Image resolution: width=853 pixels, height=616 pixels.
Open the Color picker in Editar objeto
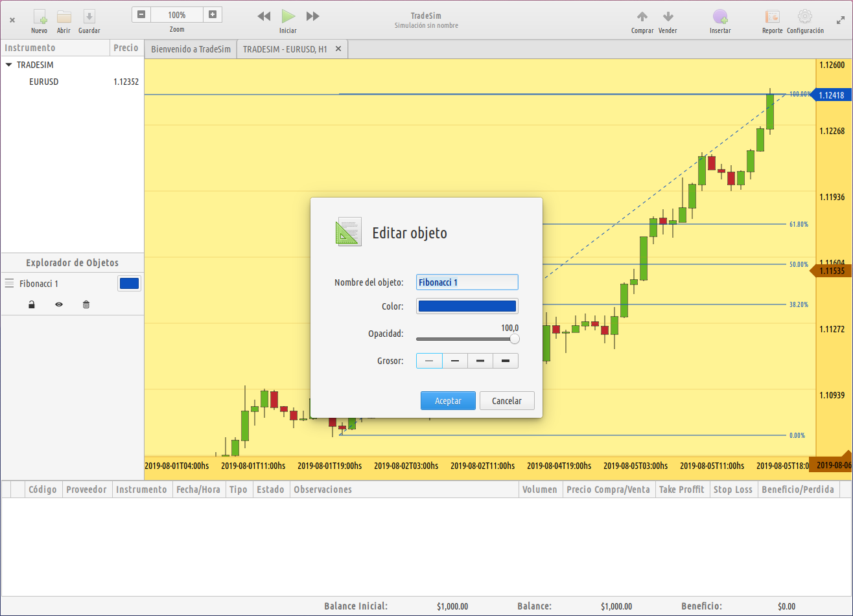point(467,306)
